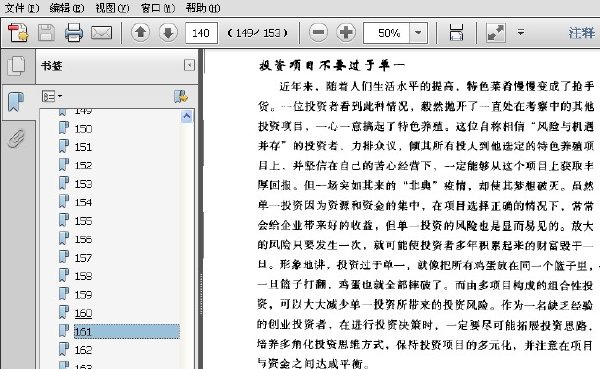Select bookmark 157
Viewport: 600px width, 369px height.
click(x=83, y=258)
